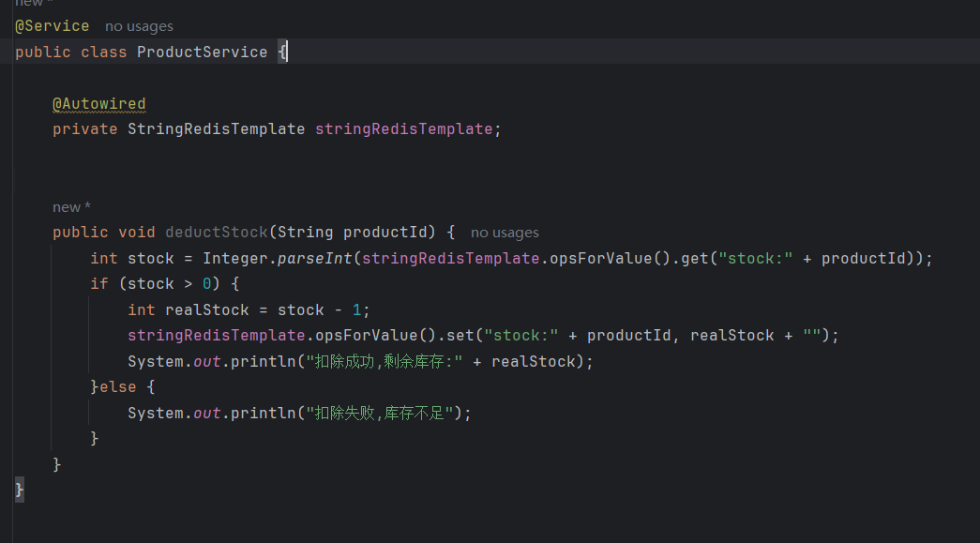Click the number 0 in stock comparison
Screen dimensions: 980x543
point(207,284)
